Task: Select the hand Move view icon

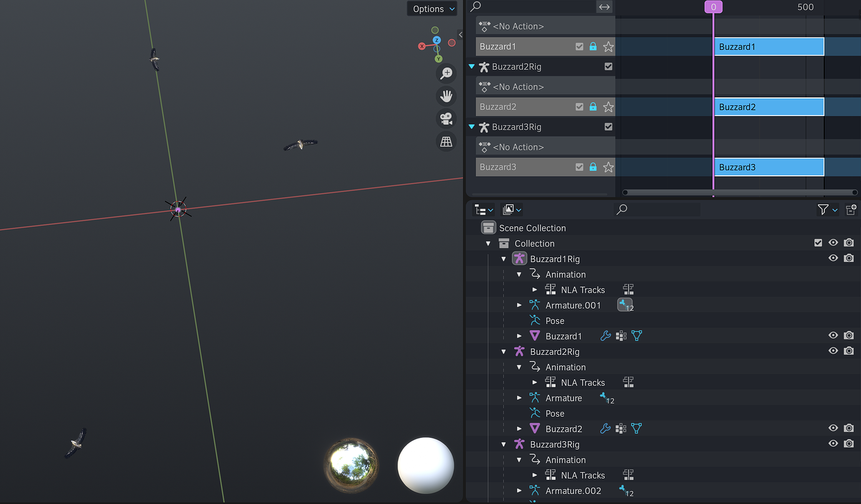Action: point(446,96)
